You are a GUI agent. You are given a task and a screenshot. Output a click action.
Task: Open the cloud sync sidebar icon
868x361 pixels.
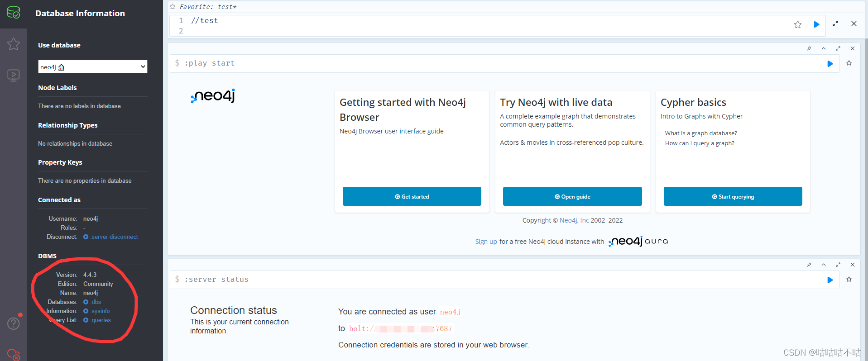click(14, 354)
